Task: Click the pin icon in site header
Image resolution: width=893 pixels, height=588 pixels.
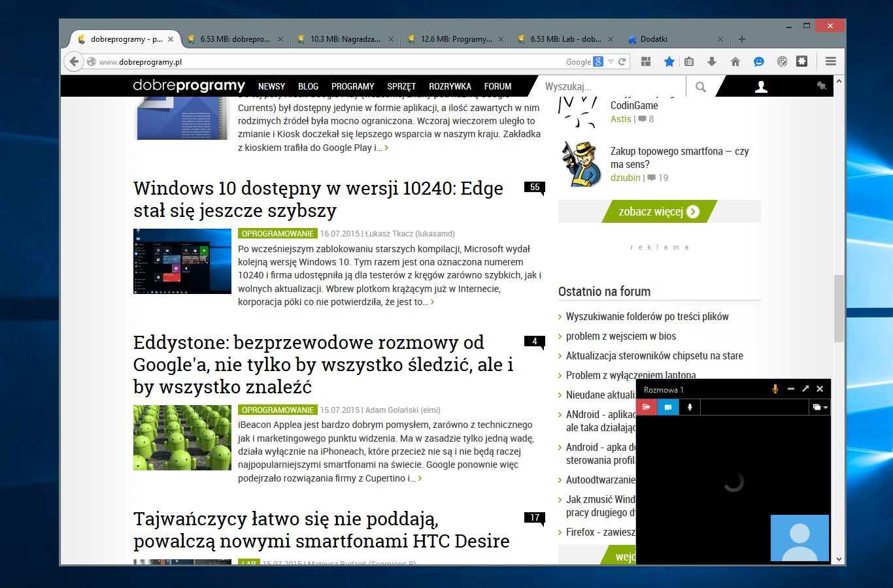Action: [822, 86]
